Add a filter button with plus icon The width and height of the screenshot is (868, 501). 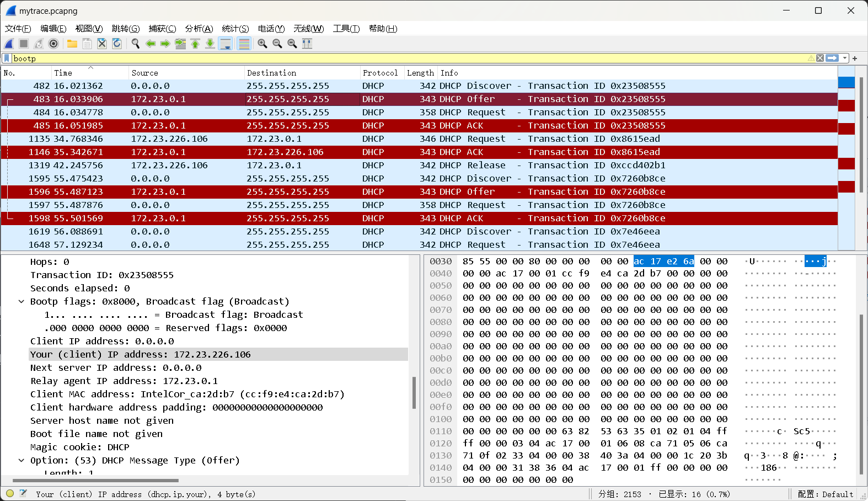855,58
